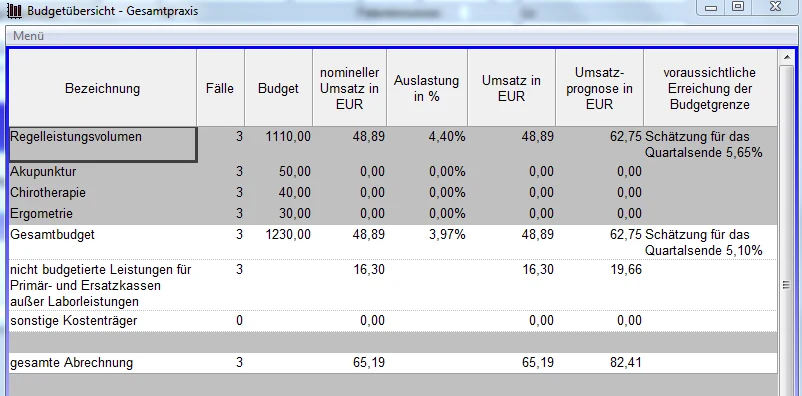This screenshot has width=802, height=396.
Task: Select the gesamte Abrechnung row
Action: pyautogui.click(x=393, y=363)
